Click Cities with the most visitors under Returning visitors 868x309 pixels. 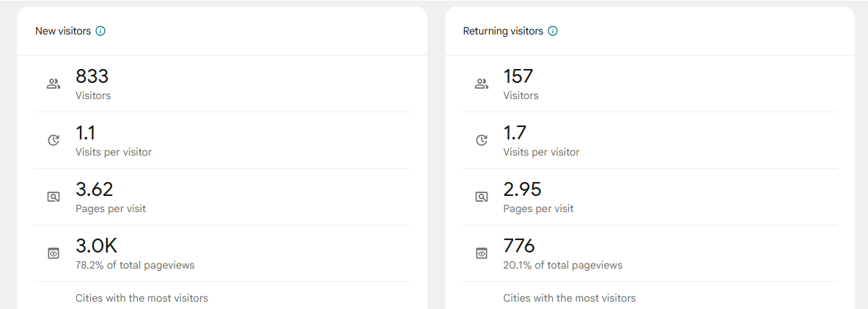[569, 298]
